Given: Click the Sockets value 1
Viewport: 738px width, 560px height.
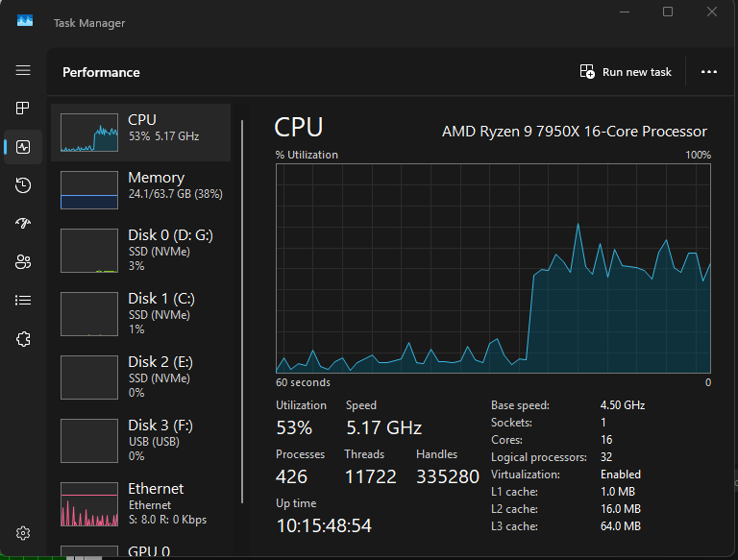Looking at the screenshot, I should 603,423.
